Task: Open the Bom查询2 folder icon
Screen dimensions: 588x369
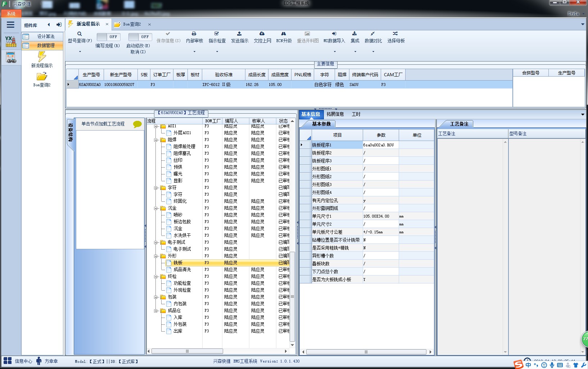Action: tap(42, 76)
